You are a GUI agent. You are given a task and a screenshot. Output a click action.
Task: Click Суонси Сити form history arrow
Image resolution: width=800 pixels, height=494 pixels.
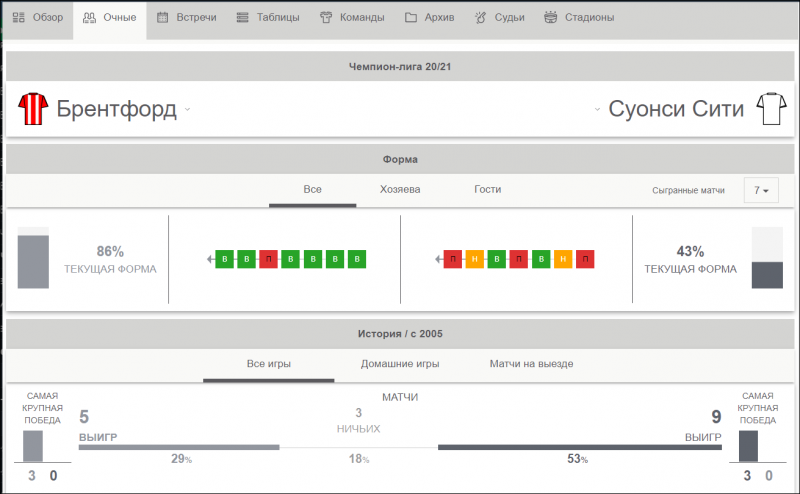click(438, 259)
